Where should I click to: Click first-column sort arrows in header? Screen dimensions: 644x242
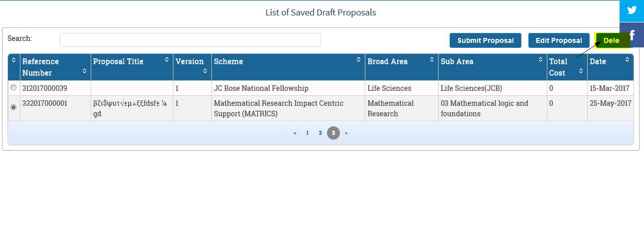pyautogui.click(x=13, y=60)
